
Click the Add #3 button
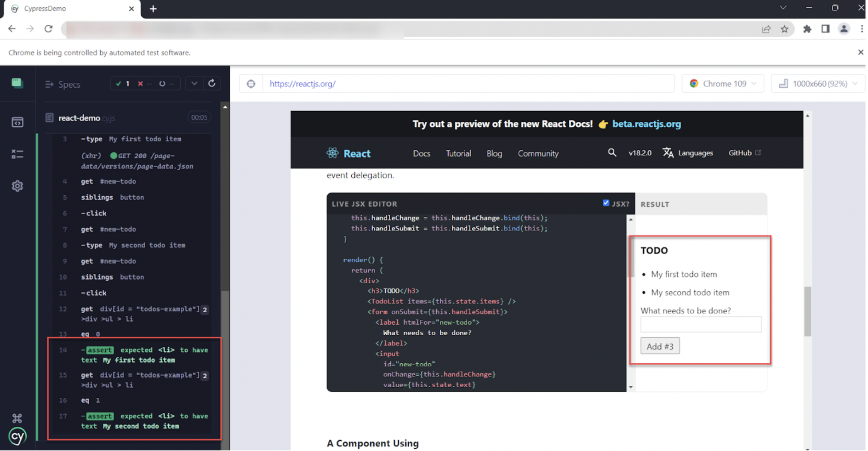tap(660, 346)
